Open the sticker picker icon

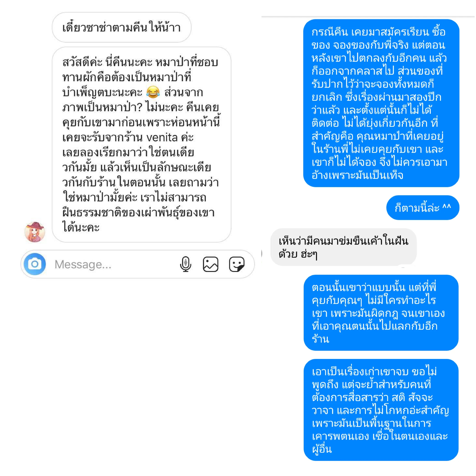point(237,264)
